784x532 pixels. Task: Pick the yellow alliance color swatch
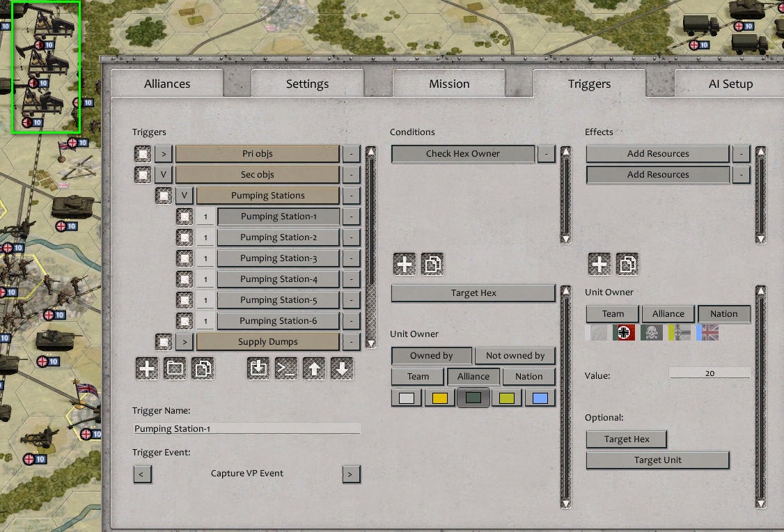(439, 398)
